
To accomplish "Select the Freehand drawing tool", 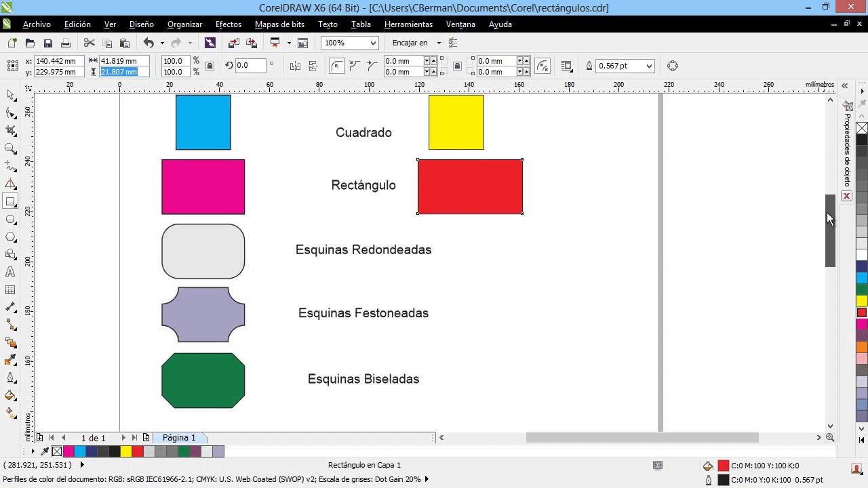I will point(10,166).
